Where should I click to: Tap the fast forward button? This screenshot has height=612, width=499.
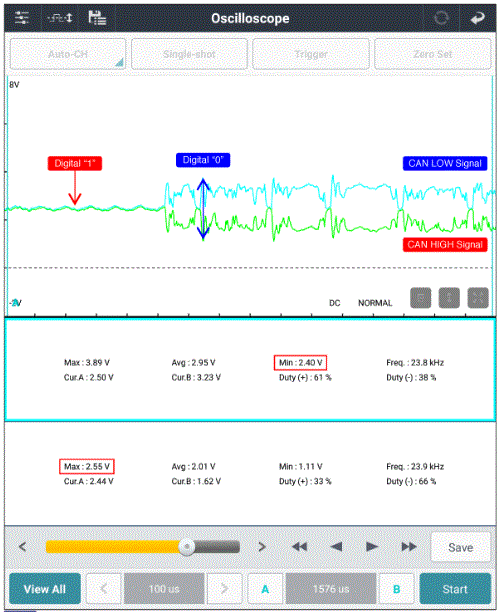(x=409, y=547)
